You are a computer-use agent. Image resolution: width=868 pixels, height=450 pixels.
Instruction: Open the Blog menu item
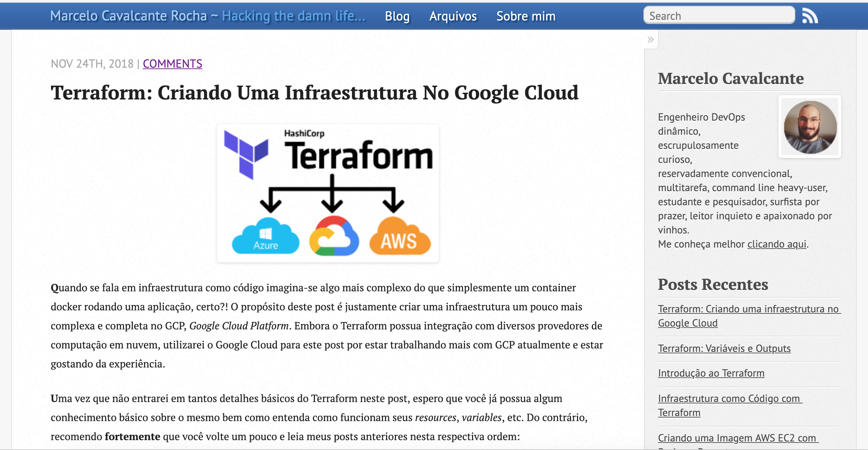tap(397, 16)
